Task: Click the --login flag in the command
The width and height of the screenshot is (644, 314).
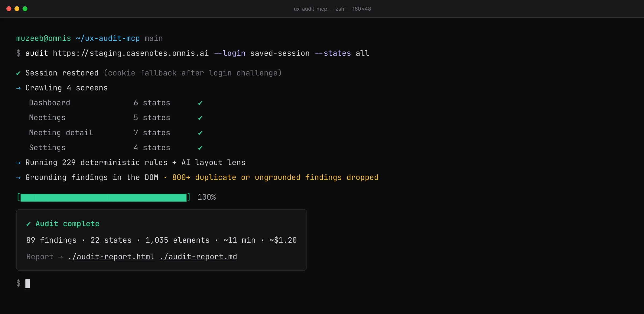Action: (x=230, y=53)
